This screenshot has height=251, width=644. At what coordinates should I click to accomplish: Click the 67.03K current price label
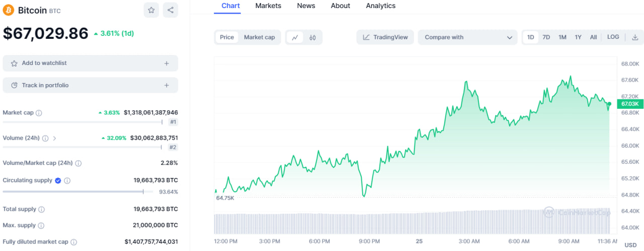pos(630,104)
